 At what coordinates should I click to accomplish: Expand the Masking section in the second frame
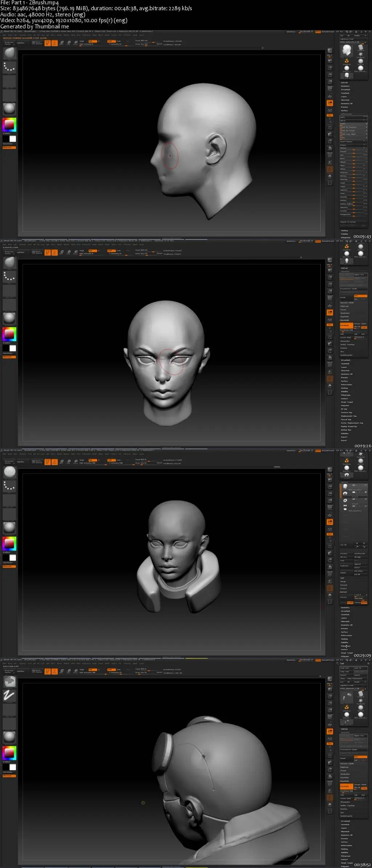[344, 388]
